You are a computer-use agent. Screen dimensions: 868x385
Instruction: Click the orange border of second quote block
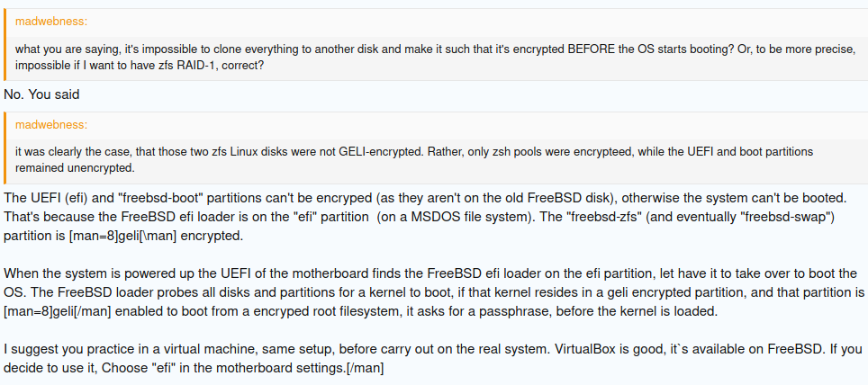(5, 144)
